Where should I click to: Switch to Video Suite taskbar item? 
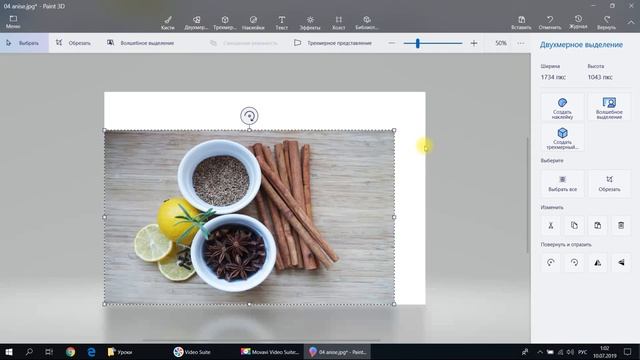pyautogui.click(x=193, y=352)
